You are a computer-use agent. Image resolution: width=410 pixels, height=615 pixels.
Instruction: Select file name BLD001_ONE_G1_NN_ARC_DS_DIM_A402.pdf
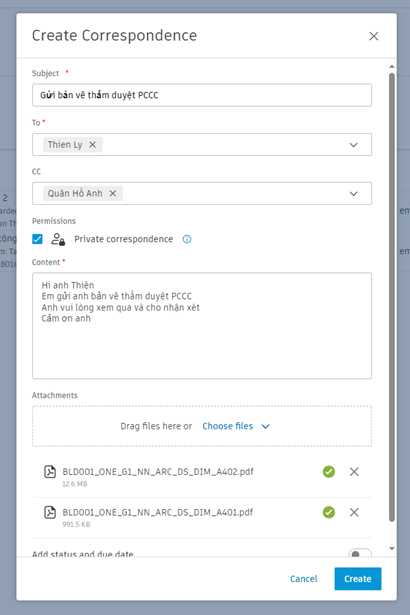(158, 472)
